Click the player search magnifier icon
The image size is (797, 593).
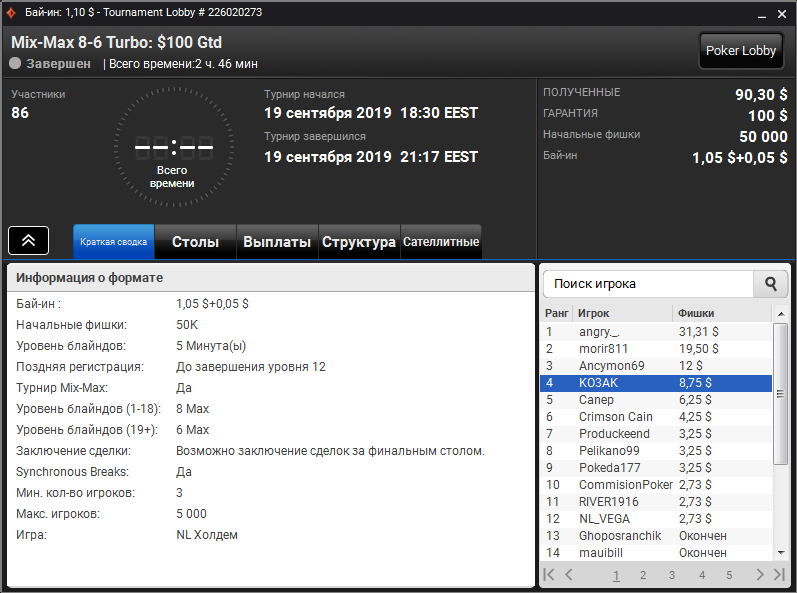tap(770, 284)
